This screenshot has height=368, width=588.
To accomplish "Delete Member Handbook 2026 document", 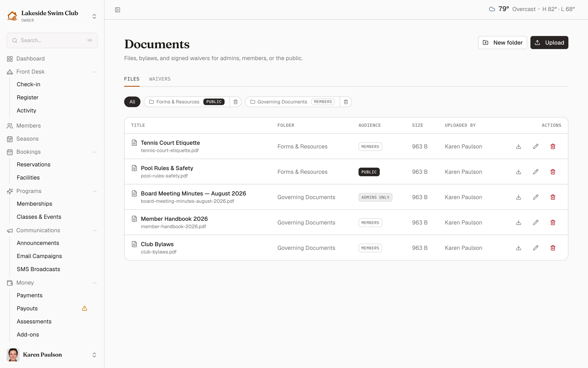I will click(553, 222).
